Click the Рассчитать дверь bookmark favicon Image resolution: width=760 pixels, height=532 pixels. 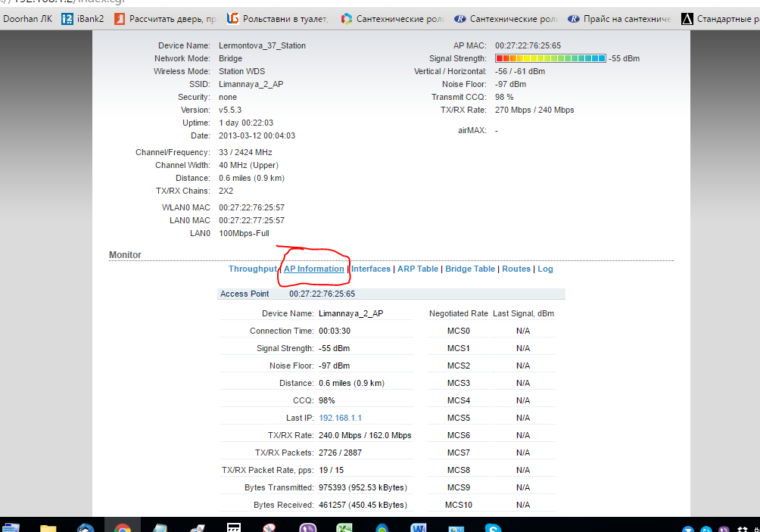120,19
